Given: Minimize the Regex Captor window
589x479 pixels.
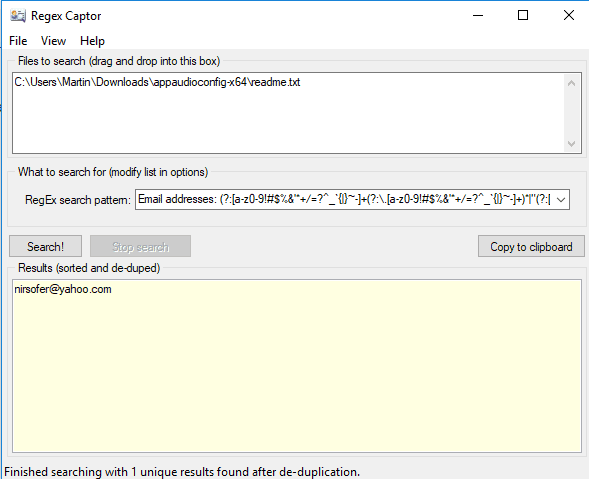Looking at the screenshot, I should tap(478, 15).
